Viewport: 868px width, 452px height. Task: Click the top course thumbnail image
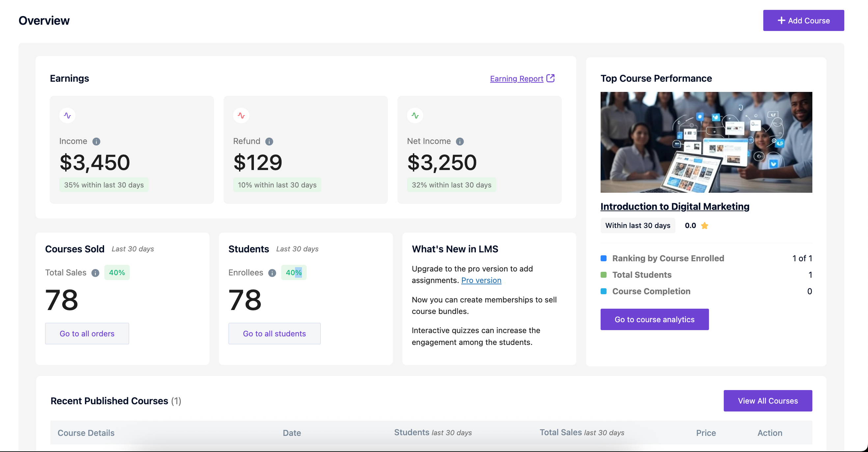pyautogui.click(x=706, y=142)
